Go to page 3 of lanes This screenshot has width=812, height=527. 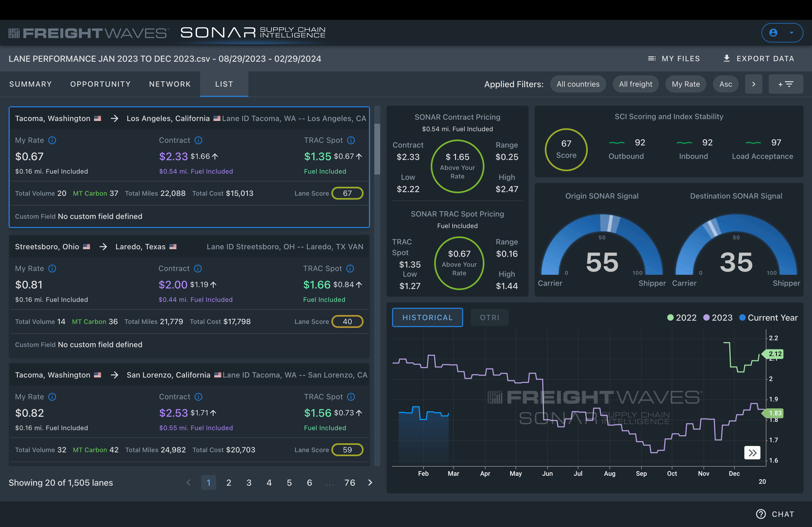(249, 482)
